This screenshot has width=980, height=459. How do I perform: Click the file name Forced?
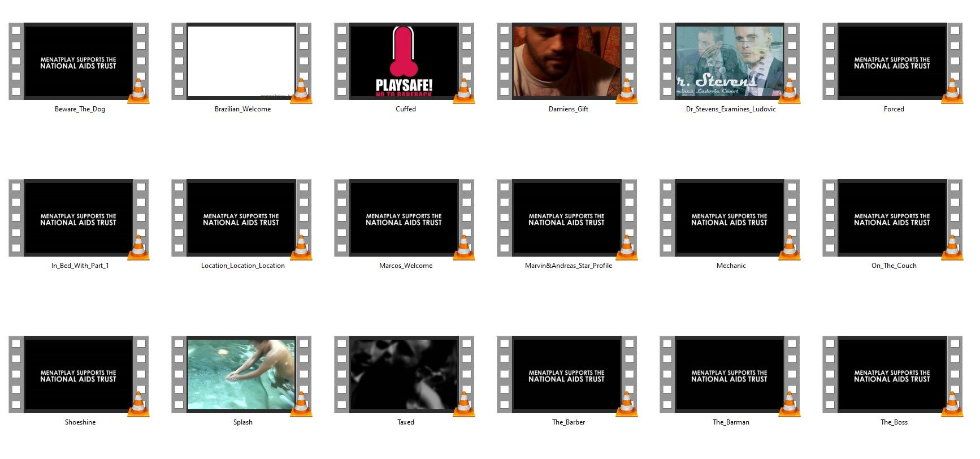894,109
